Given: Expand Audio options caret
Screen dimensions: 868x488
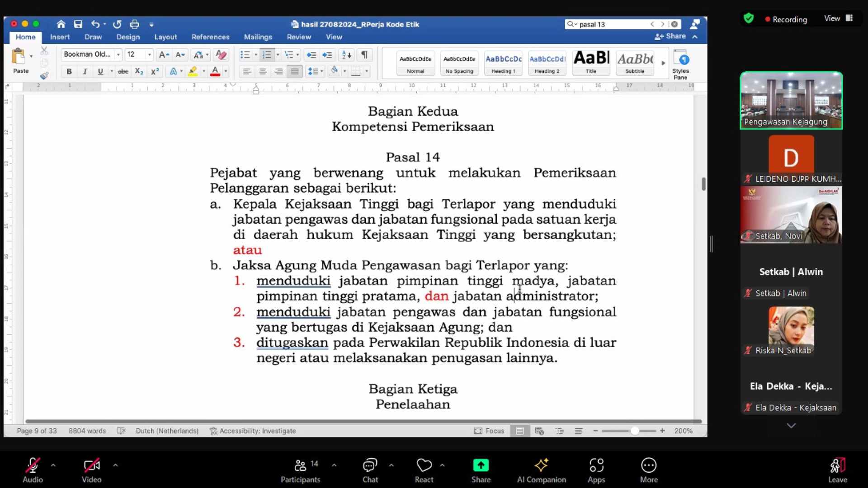Looking at the screenshot, I should [x=53, y=465].
